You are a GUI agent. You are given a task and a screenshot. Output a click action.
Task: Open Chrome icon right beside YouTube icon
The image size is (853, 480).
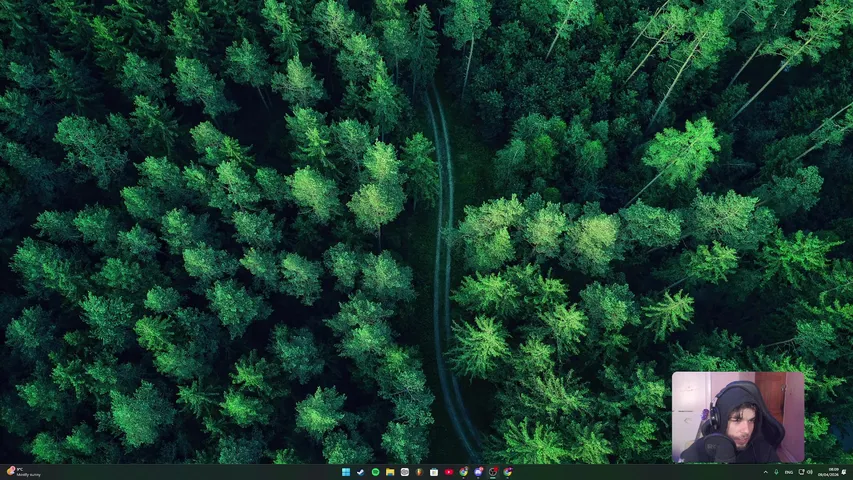[463, 472]
